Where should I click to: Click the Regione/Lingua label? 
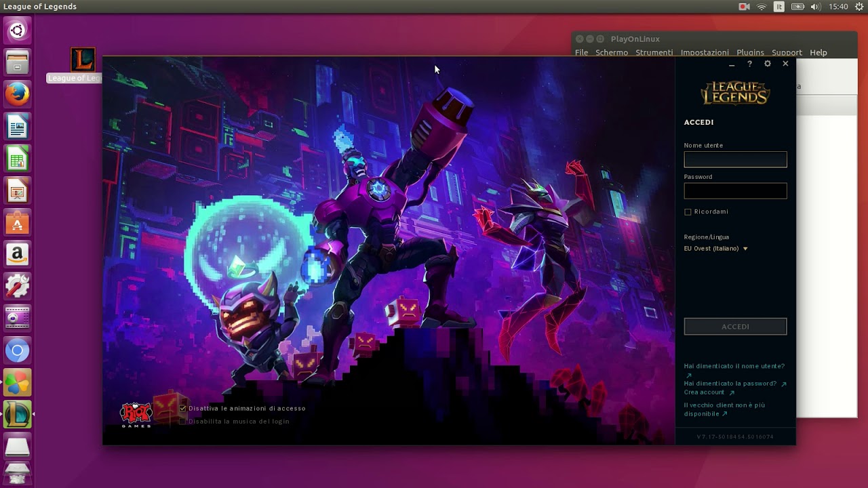pyautogui.click(x=706, y=237)
